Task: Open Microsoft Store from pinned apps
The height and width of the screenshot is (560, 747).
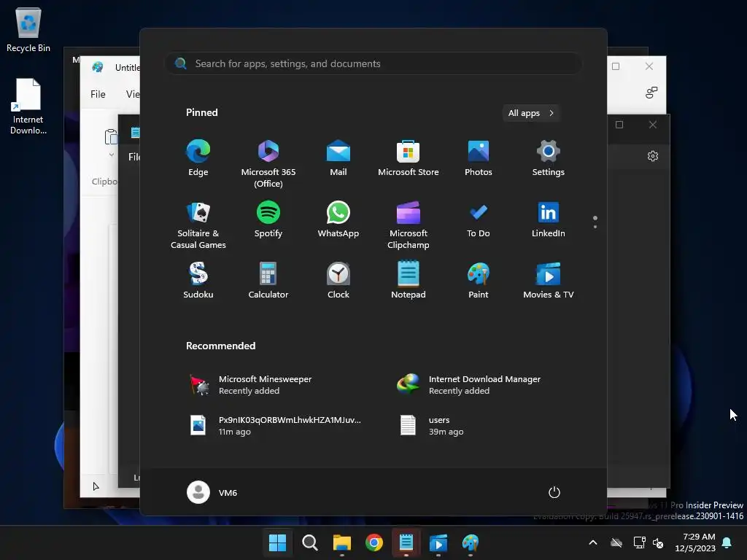Action: tap(409, 158)
